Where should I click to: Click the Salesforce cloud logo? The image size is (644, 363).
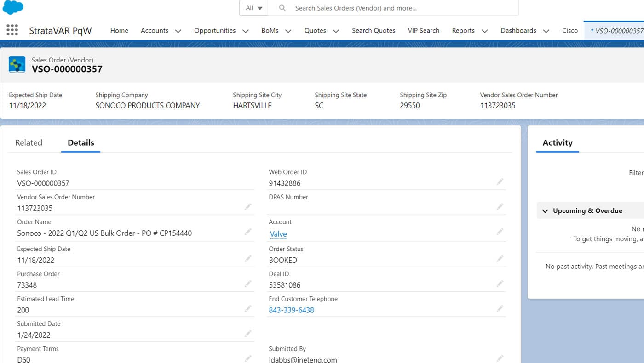click(13, 7)
